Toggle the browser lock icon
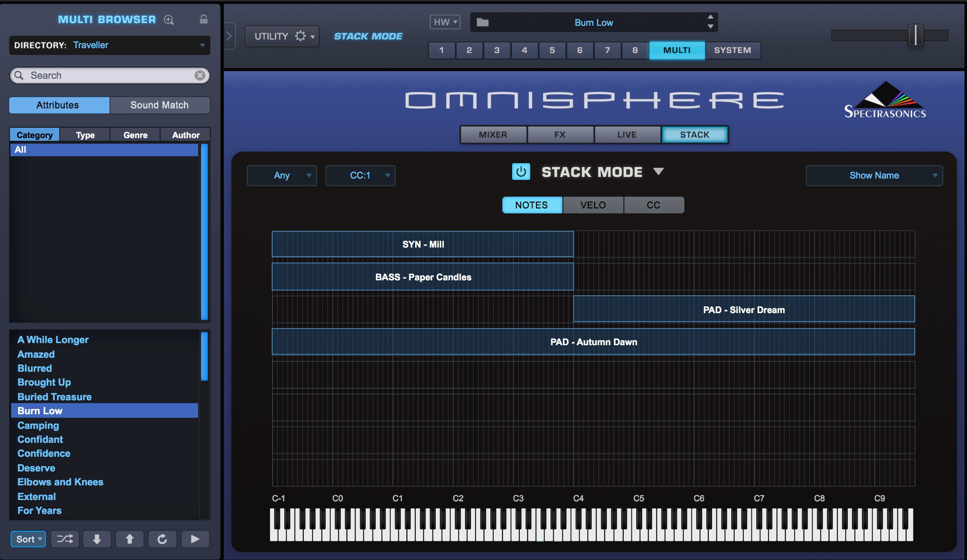Image resolution: width=967 pixels, height=560 pixels. click(x=203, y=19)
